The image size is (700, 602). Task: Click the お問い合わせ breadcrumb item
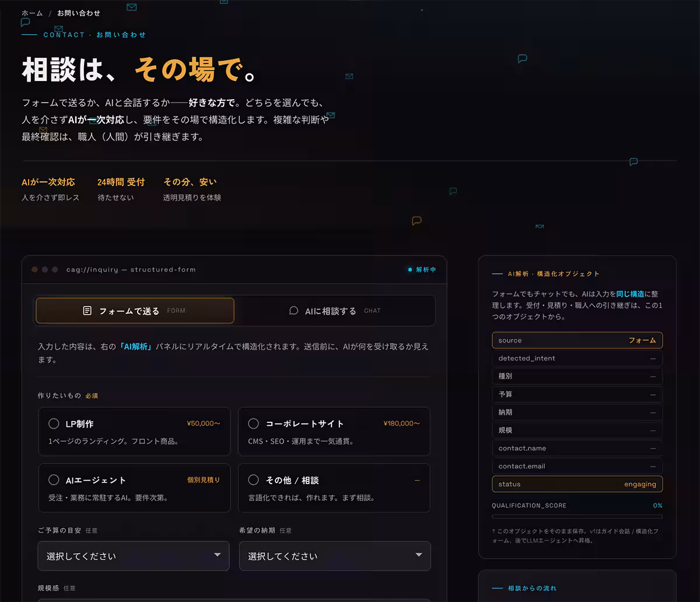click(x=79, y=13)
